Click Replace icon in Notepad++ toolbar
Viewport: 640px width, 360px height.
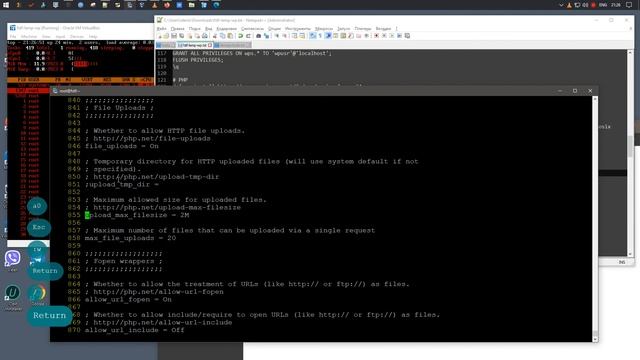(x=266, y=36)
